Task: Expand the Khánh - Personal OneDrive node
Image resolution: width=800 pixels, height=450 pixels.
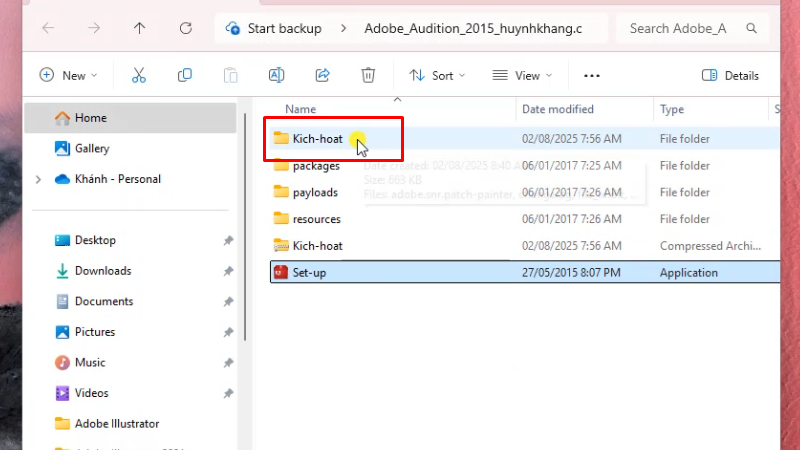Action: pyautogui.click(x=38, y=179)
